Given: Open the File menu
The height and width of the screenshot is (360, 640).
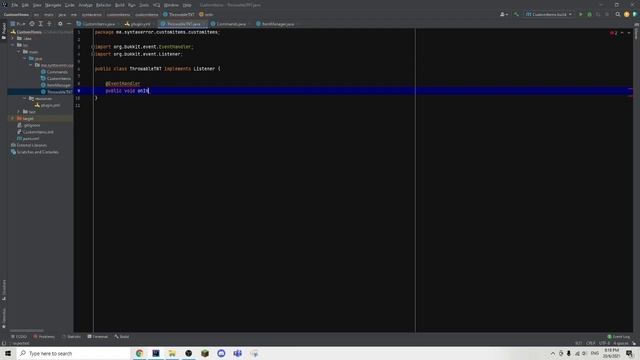Looking at the screenshot, I should [15, 5].
